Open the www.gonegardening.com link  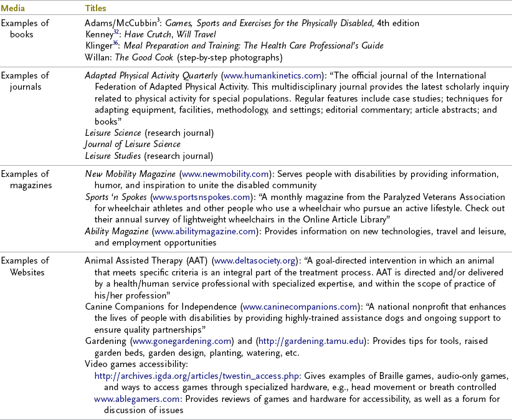click(182, 341)
